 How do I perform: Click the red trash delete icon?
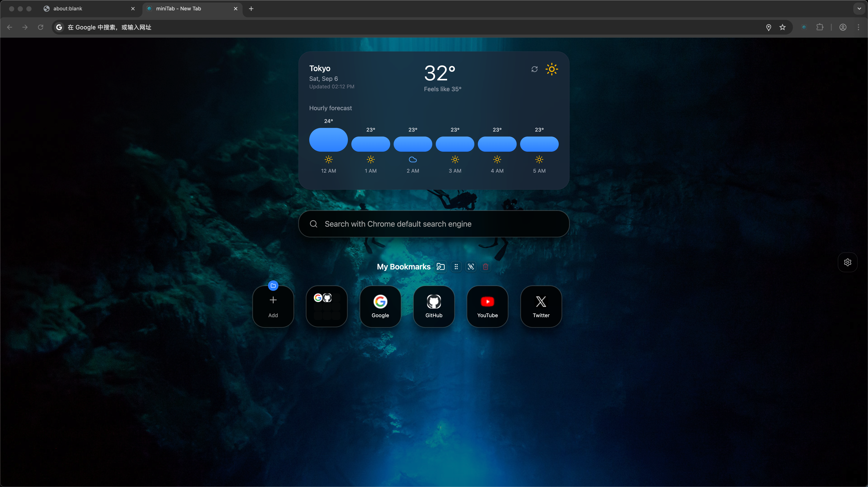(486, 267)
